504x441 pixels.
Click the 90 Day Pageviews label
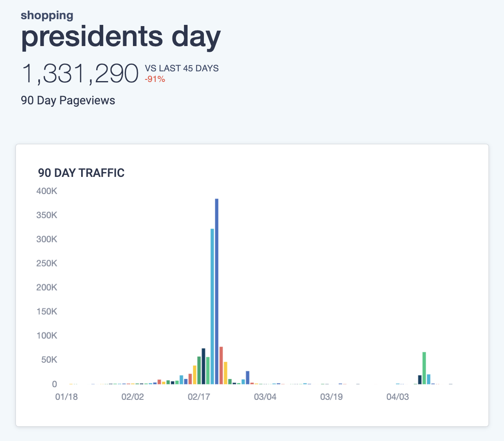[68, 100]
